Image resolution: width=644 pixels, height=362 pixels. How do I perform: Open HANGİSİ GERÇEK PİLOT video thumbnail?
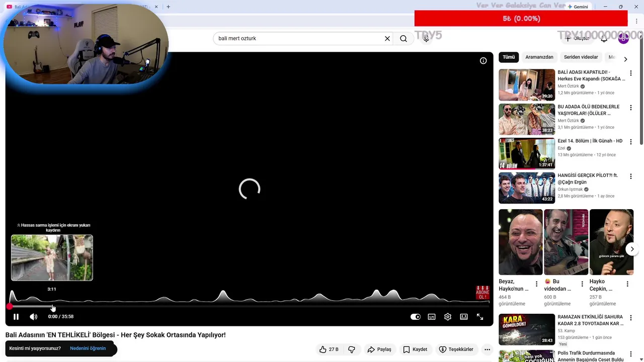pos(527,188)
